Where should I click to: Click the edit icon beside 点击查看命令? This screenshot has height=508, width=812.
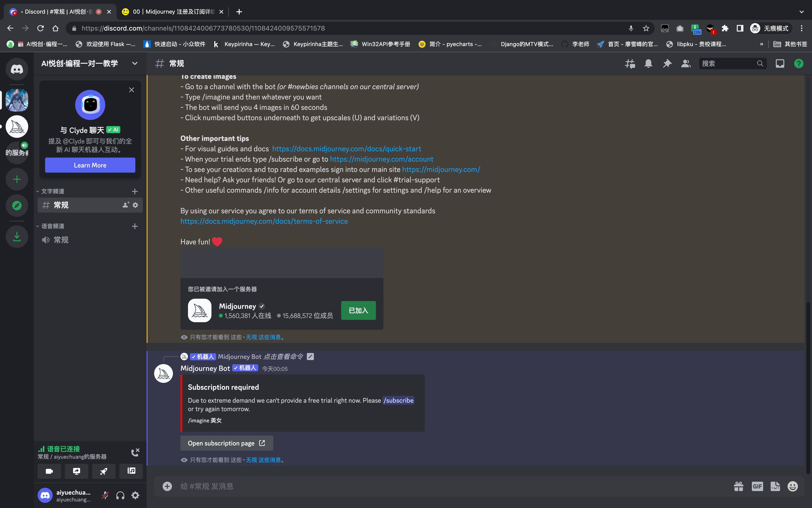(310, 357)
